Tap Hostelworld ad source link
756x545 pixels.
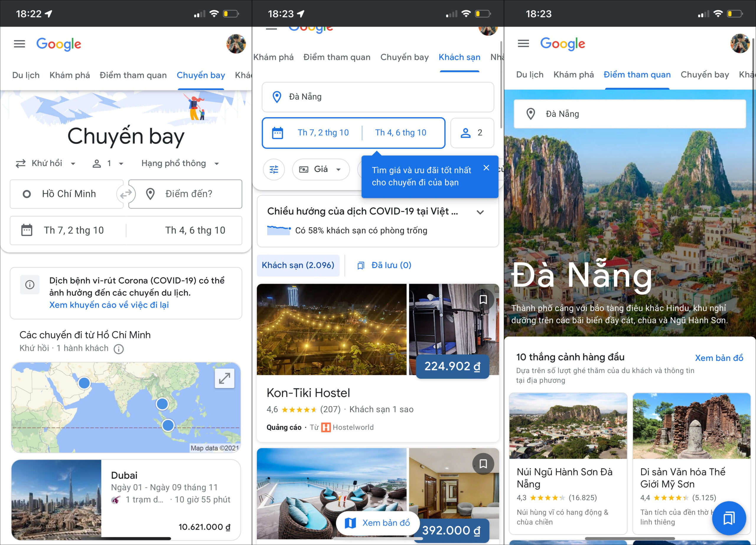coord(347,427)
